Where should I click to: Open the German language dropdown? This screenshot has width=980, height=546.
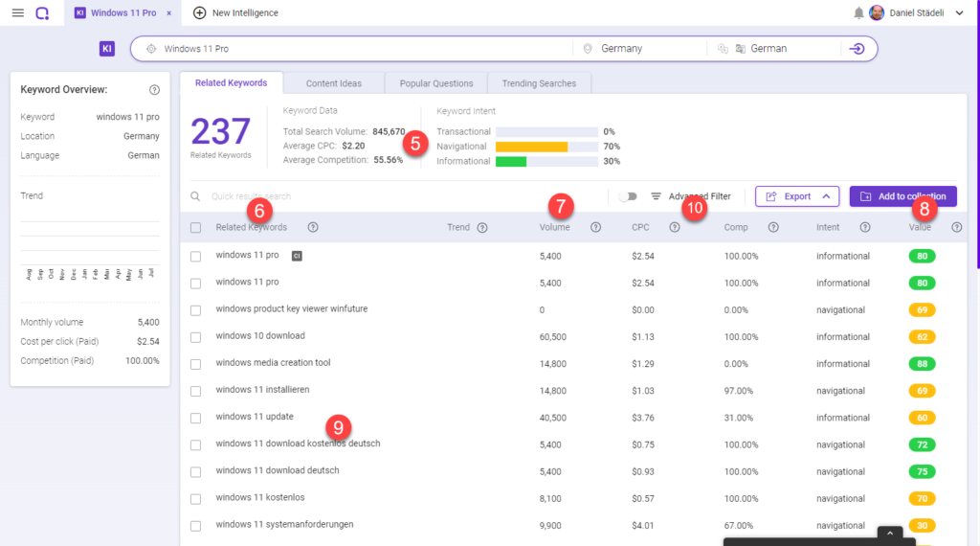(773, 49)
